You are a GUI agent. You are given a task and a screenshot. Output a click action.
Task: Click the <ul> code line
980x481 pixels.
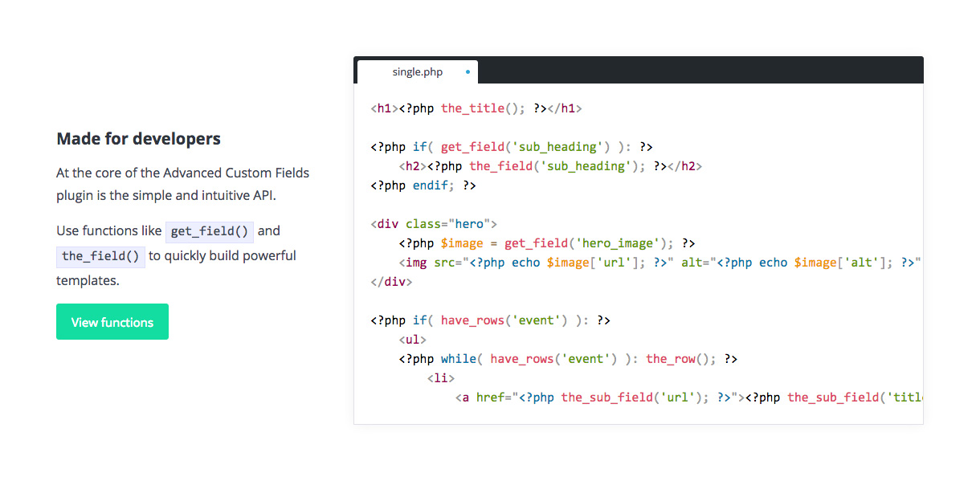[413, 340]
